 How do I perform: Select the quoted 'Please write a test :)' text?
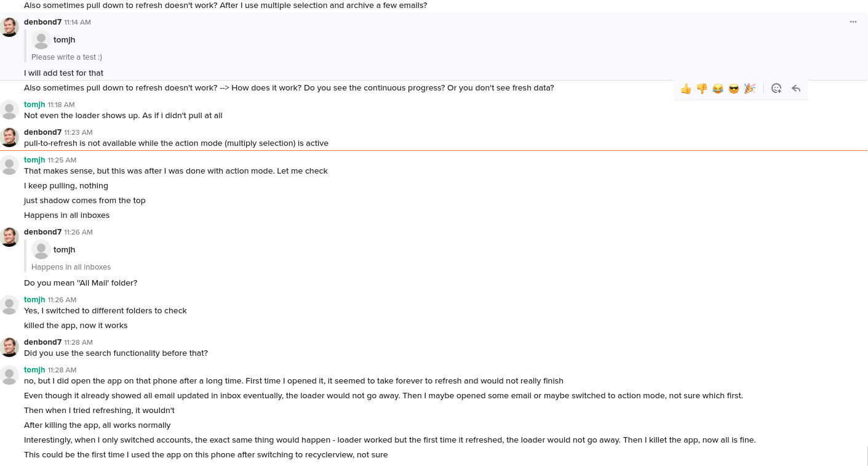coord(66,57)
